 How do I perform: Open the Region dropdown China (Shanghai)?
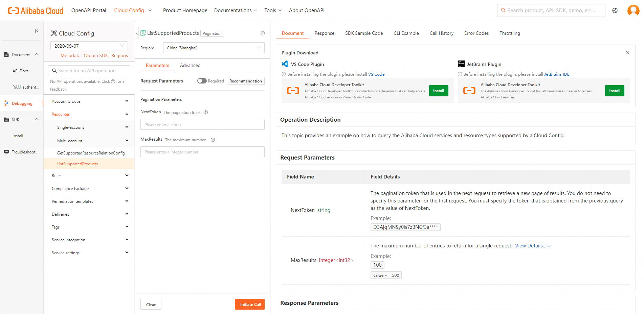click(214, 48)
